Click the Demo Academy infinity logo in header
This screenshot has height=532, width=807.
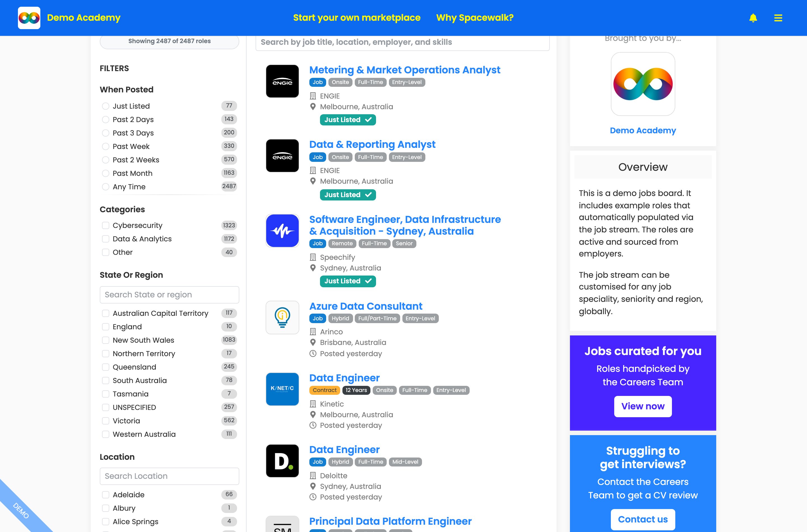coord(29,18)
